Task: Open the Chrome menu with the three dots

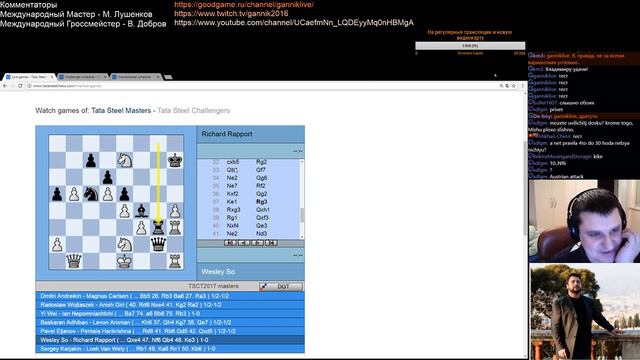Action: pyautogui.click(x=523, y=86)
